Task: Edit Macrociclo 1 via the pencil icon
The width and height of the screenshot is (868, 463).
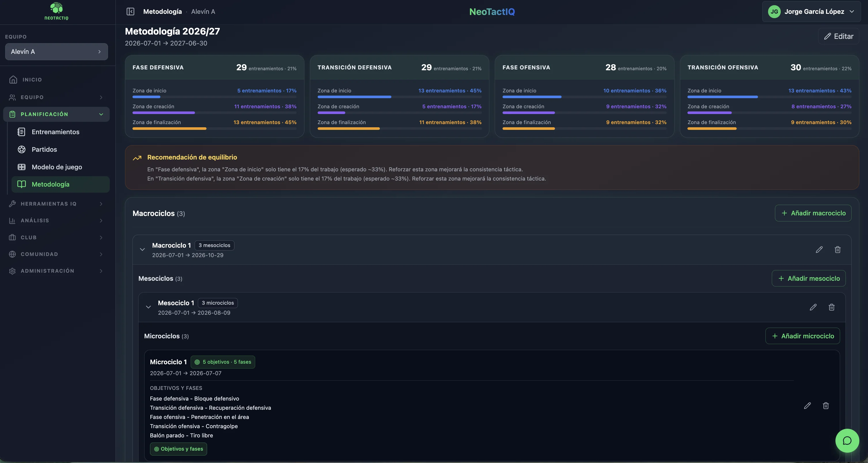Action: coord(819,249)
